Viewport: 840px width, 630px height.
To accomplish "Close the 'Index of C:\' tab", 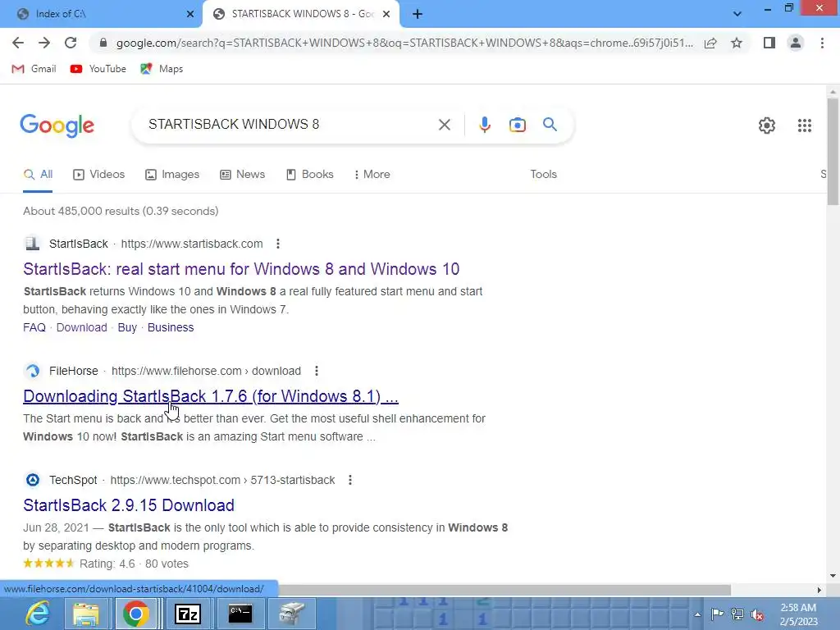I will click(x=190, y=14).
